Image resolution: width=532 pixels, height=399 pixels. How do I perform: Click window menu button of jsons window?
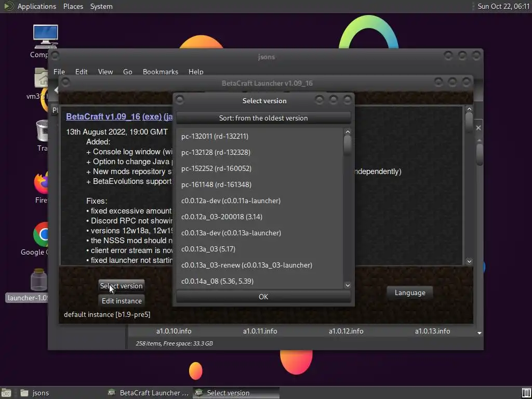(55, 55)
